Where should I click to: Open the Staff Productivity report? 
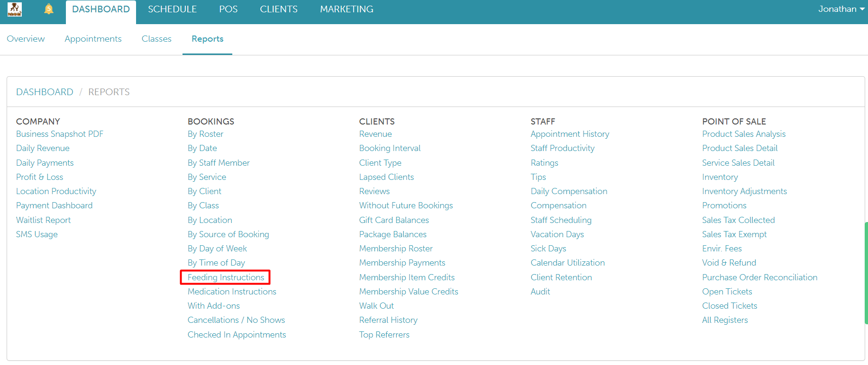(x=562, y=148)
